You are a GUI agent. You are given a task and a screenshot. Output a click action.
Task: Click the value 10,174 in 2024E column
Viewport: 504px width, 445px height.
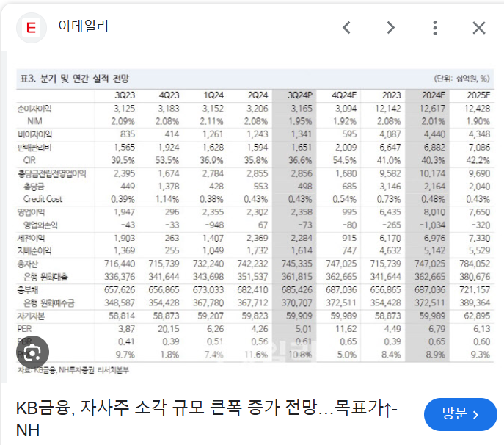[432, 174]
